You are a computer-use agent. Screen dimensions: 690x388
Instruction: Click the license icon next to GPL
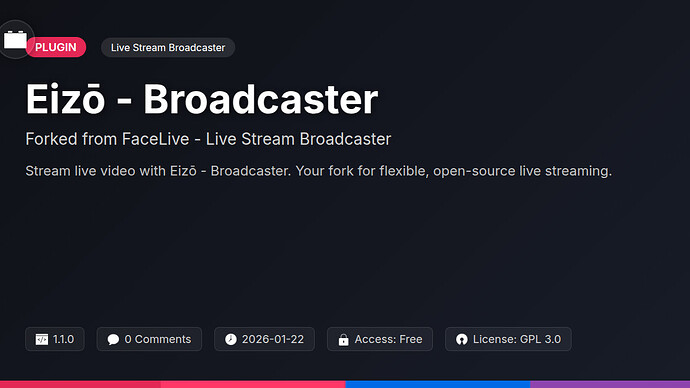click(462, 339)
